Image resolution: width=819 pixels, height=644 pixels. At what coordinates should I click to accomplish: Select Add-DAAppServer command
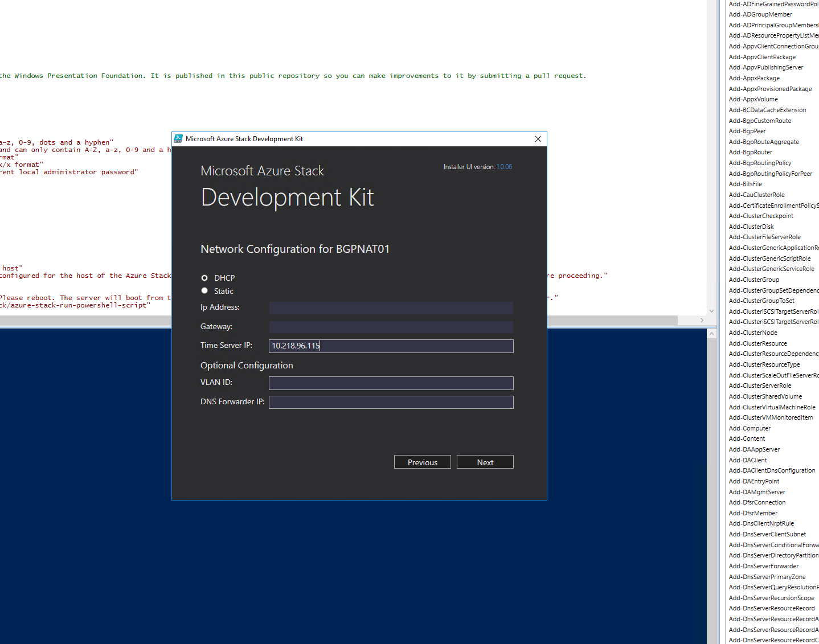(754, 449)
